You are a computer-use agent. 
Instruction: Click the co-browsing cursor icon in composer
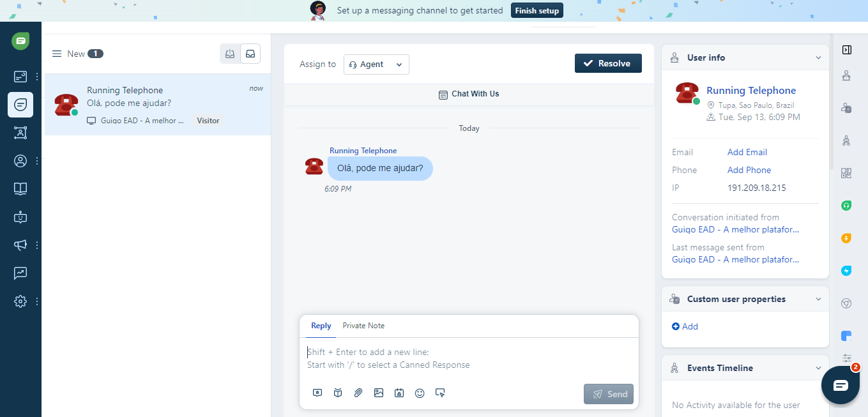[x=440, y=393]
